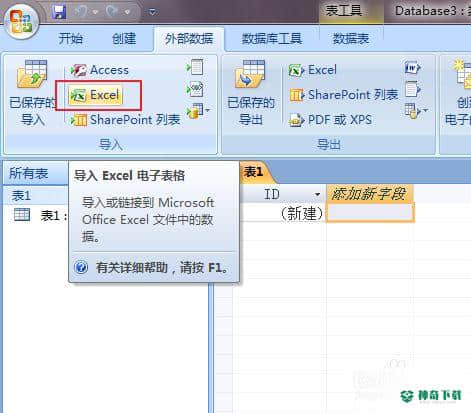Export to Word RTF file icon
Viewport: 471px width, 413px height.
[x=412, y=68]
